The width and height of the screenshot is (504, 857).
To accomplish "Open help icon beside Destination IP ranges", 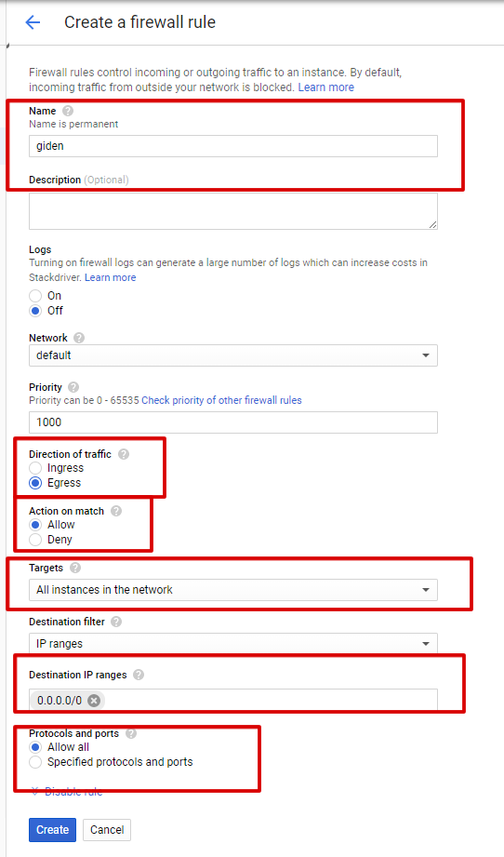I will (x=139, y=675).
